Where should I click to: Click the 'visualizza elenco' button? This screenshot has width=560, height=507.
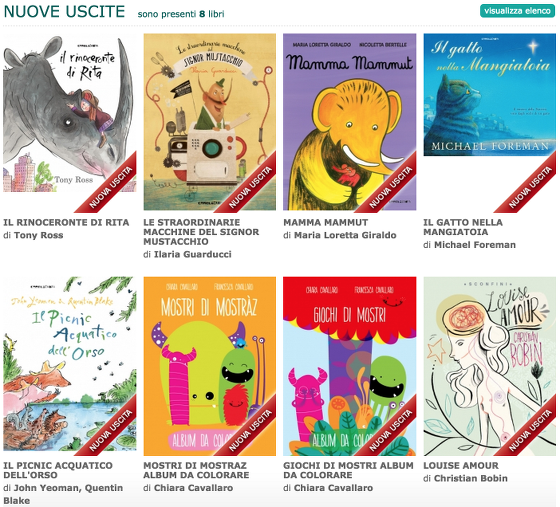(x=517, y=11)
